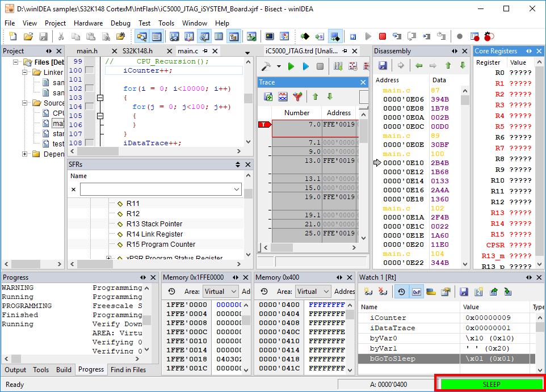
Task: Open Area dropdown in Memory 0x1FFE0000 panel
Action: pyautogui.click(x=220, y=292)
